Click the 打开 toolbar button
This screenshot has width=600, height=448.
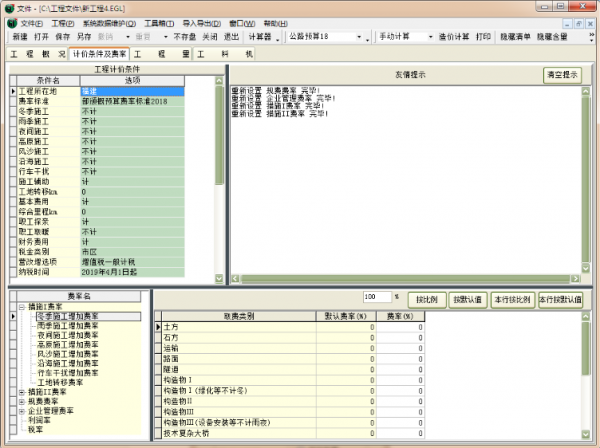[x=41, y=37]
